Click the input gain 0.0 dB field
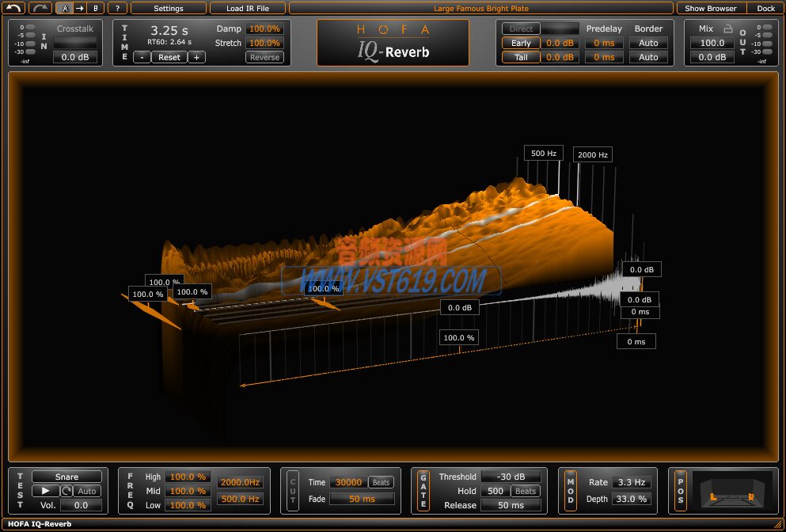786x532 pixels. click(x=75, y=57)
